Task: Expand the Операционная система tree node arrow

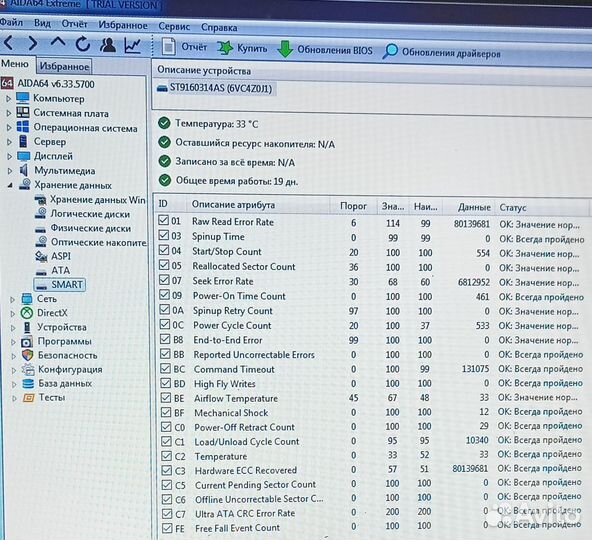Action: coord(9,128)
